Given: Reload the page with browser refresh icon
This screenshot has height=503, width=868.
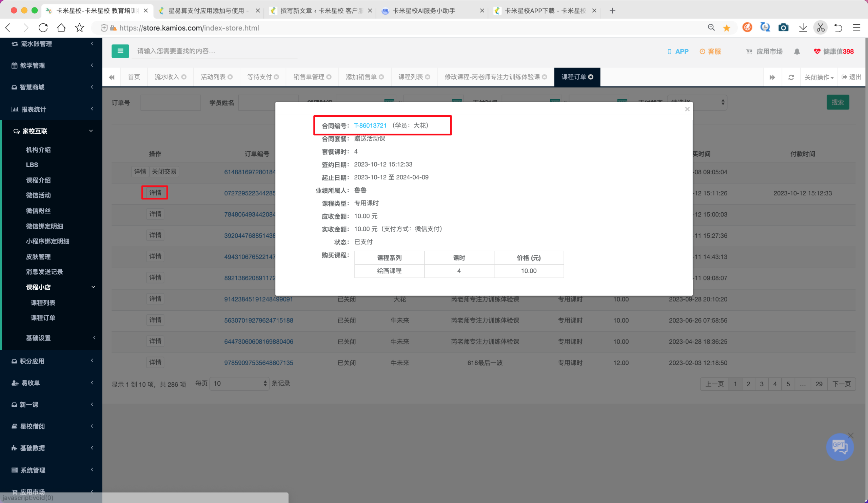Looking at the screenshot, I should 43,28.
